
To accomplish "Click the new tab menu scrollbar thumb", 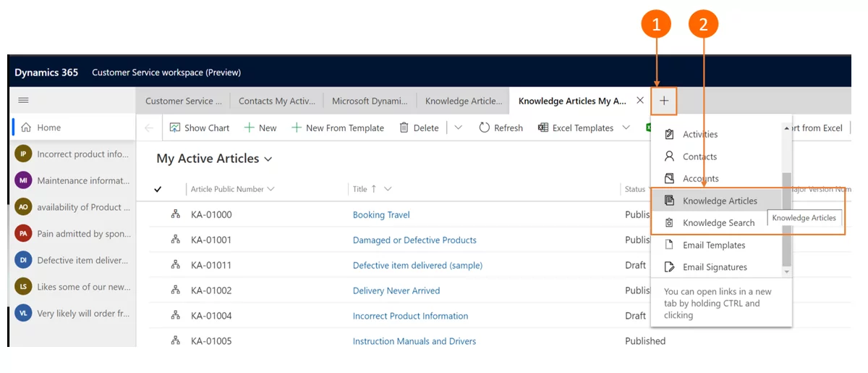I will click(x=787, y=219).
